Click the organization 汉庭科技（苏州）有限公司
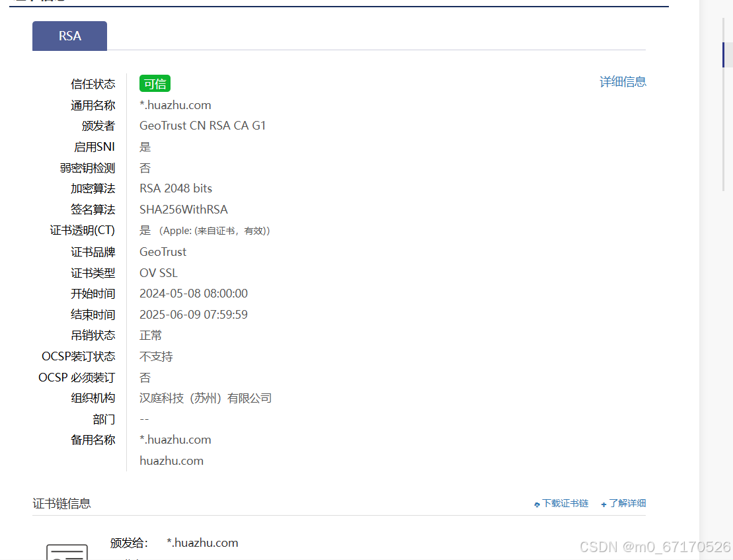The width and height of the screenshot is (733, 560). coord(206,398)
